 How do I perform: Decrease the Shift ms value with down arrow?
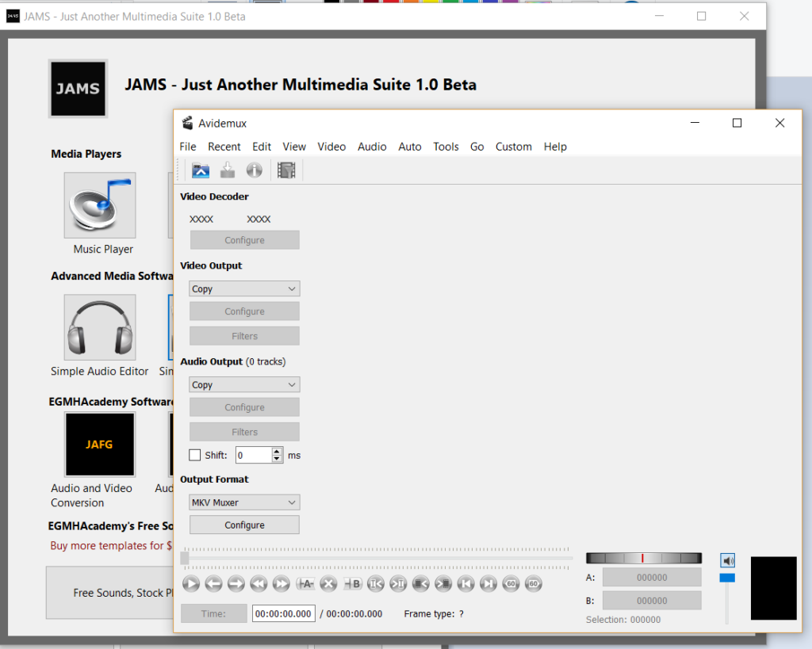point(277,459)
